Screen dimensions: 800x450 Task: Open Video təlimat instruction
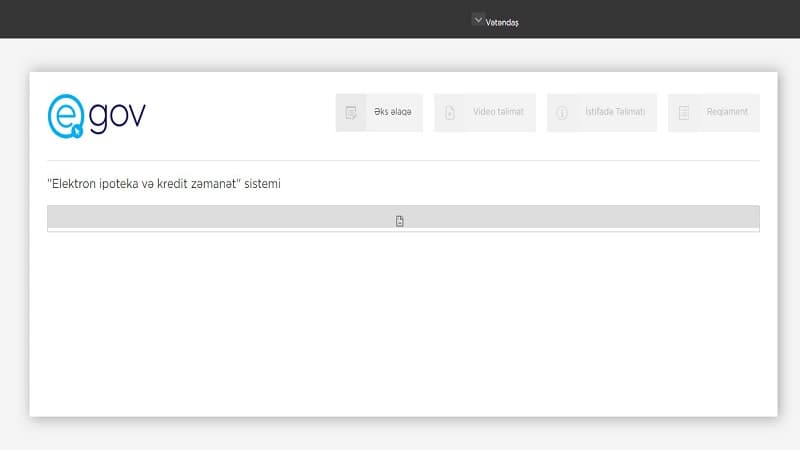point(485,112)
